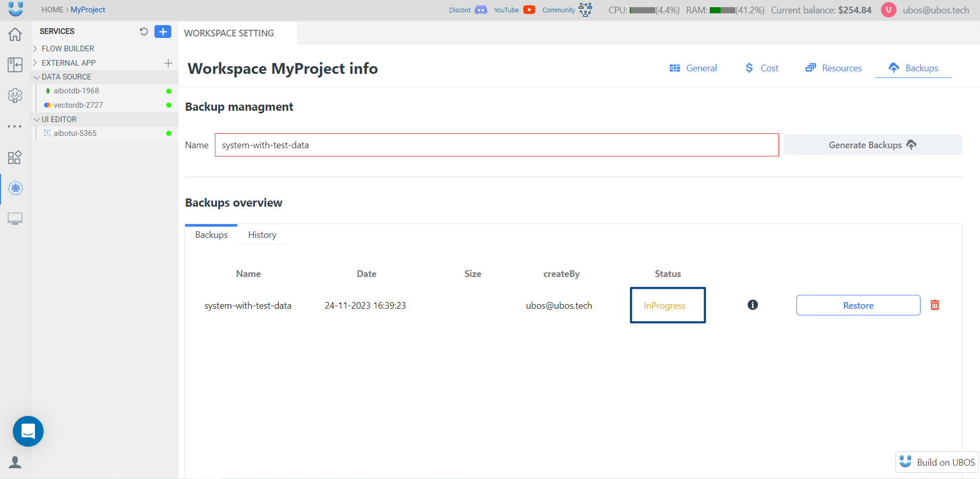Image resolution: width=980 pixels, height=479 pixels.
Task: Click the three-dots more icon in the sidebar
Action: (15, 126)
